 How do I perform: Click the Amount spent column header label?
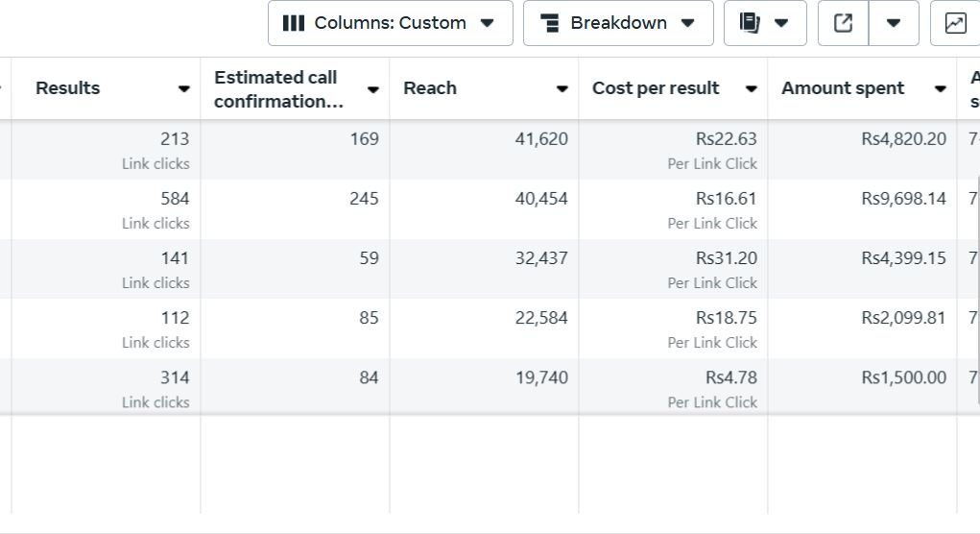(x=843, y=88)
